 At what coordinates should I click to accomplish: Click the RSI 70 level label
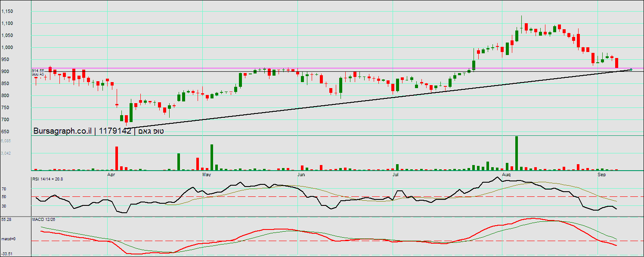4,189
